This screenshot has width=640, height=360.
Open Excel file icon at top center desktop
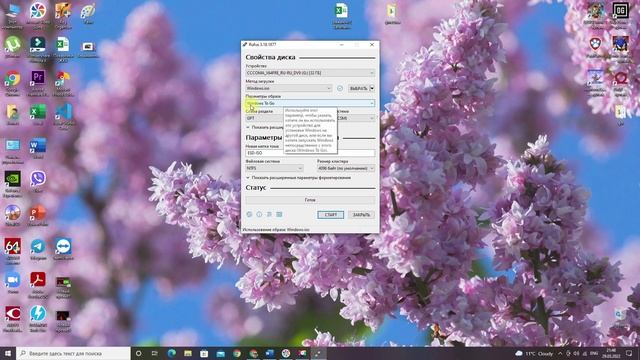[342, 11]
